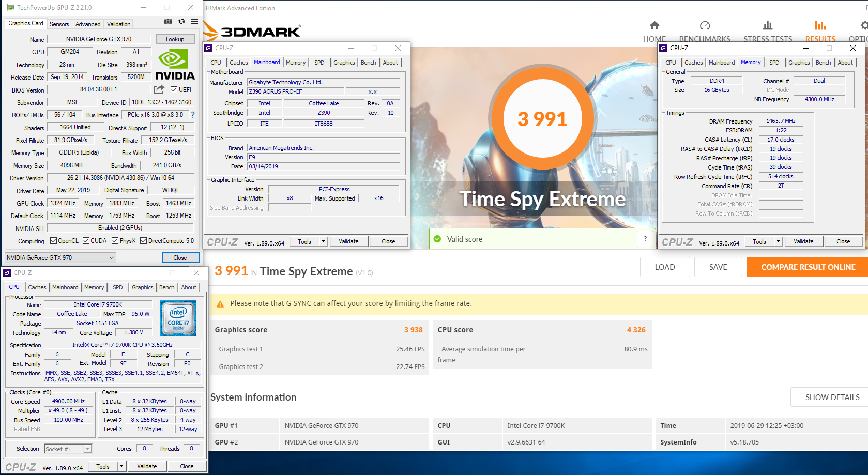Click the Lookup button in GPU-Z
This screenshot has height=475, width=868.
coord(175,39)
